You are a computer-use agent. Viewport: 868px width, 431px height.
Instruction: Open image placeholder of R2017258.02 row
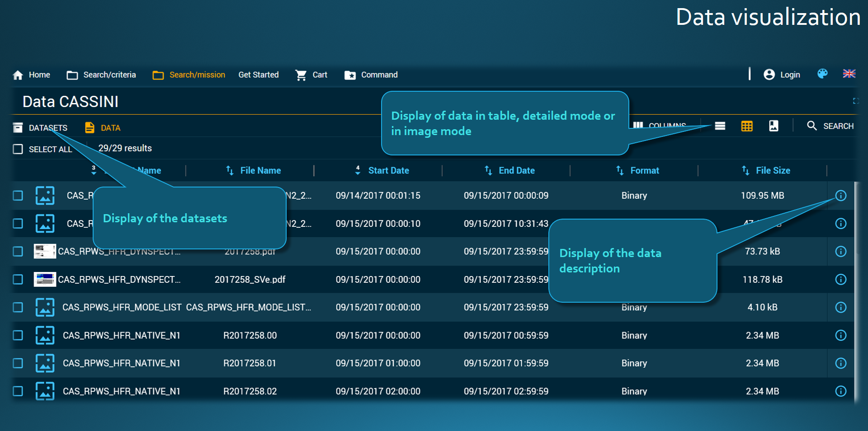(x=45, y=391)
